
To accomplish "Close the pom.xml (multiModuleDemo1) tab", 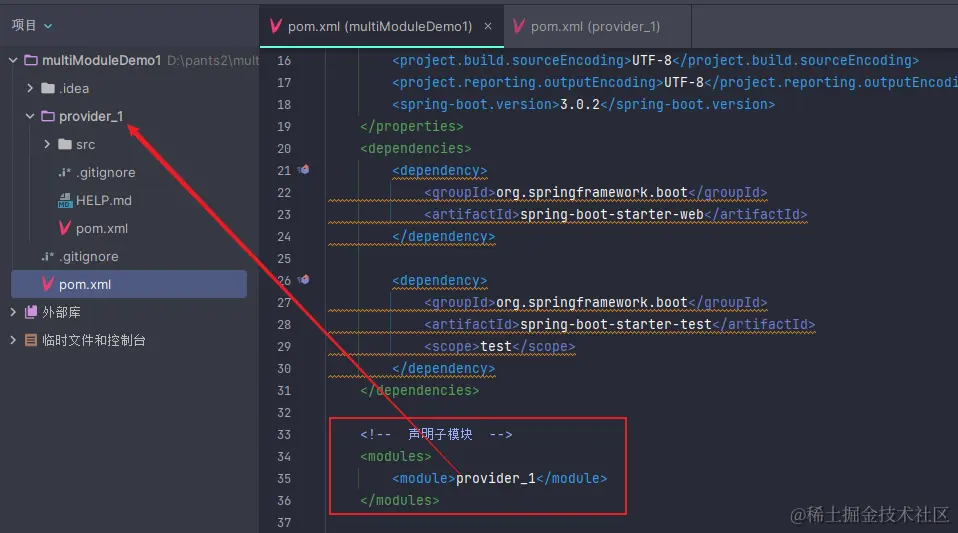I will (x=488, y=26).
